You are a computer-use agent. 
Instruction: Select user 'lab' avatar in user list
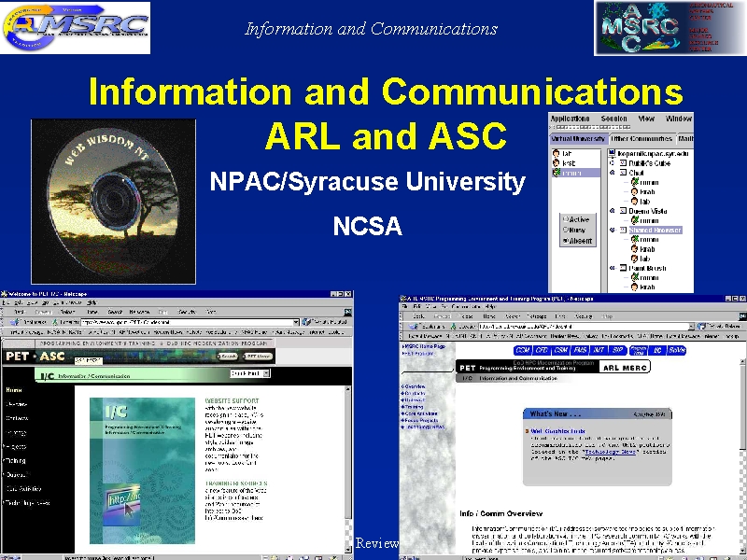coord(556,153)
